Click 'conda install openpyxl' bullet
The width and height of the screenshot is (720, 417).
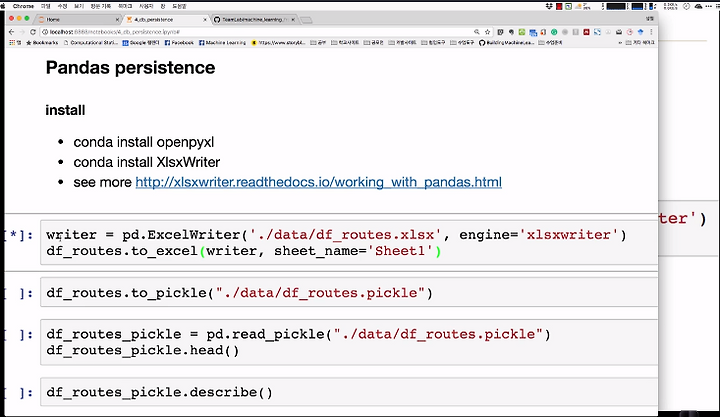coord(144,142)
